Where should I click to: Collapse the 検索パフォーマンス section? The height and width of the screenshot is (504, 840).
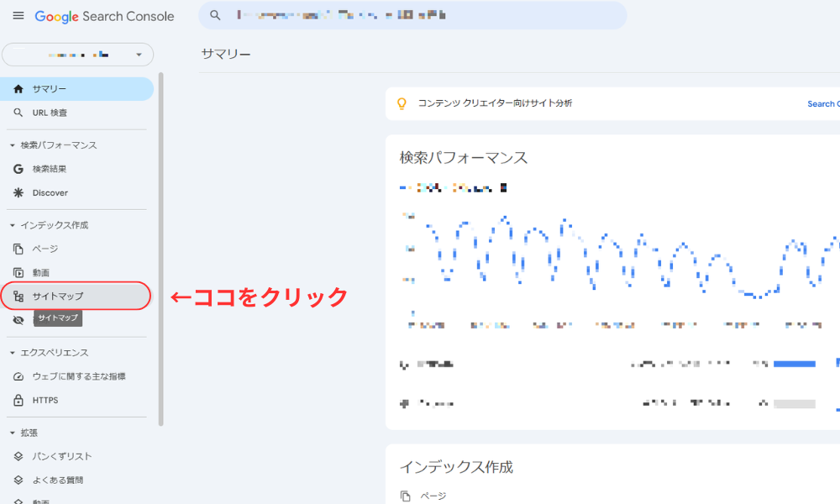point(12,145)
